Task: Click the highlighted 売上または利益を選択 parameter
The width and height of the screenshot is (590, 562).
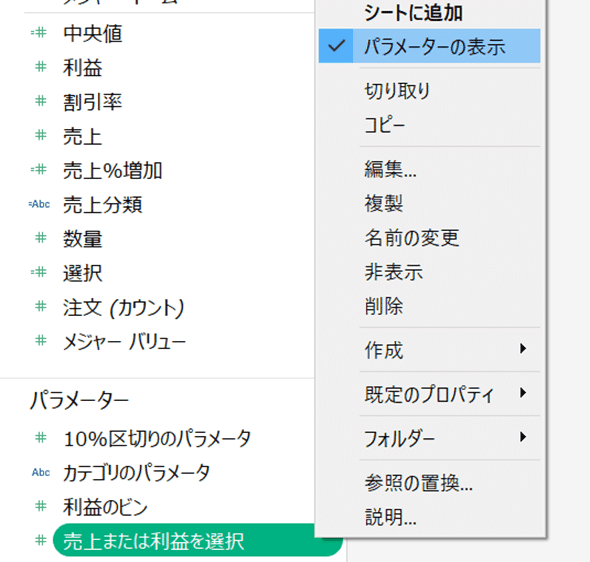Action: pyautogui.click(x=198, y=540)
